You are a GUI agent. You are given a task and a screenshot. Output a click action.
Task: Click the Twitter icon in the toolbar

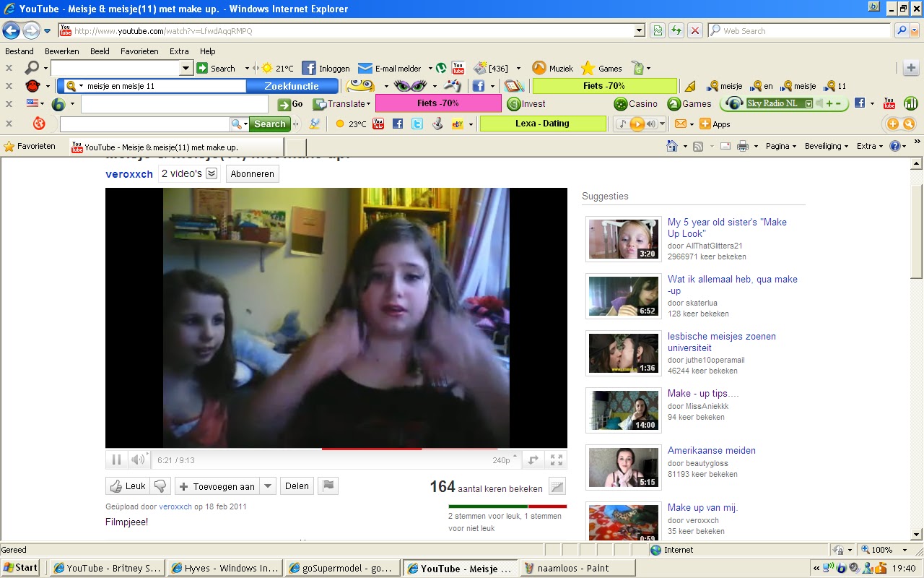(417, 124)
